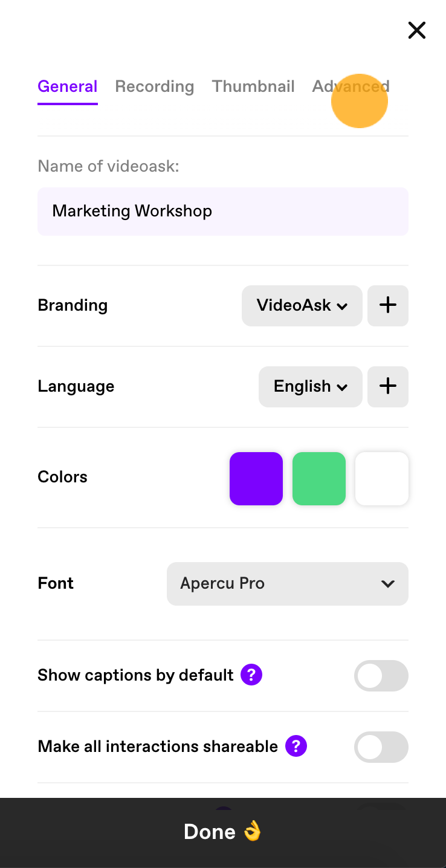
Task: Pick the green color swatch
Action: [x=319, y=479]
